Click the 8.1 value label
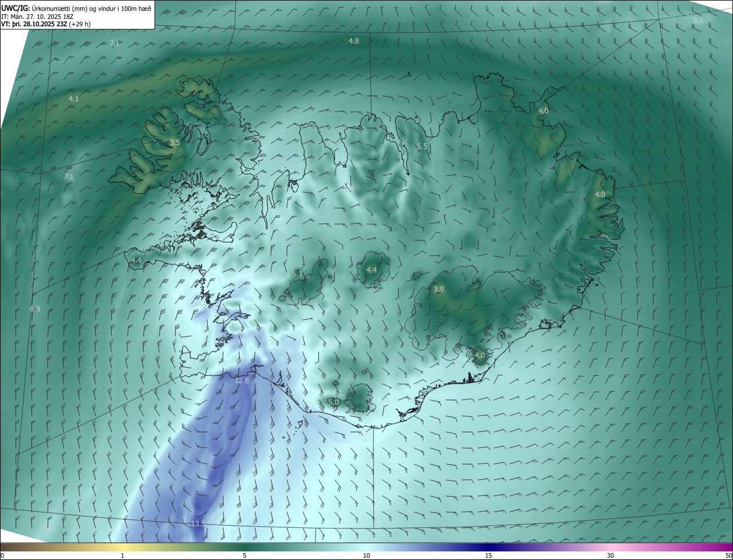The height and width of the screenshot is (560, 733). 698,21
